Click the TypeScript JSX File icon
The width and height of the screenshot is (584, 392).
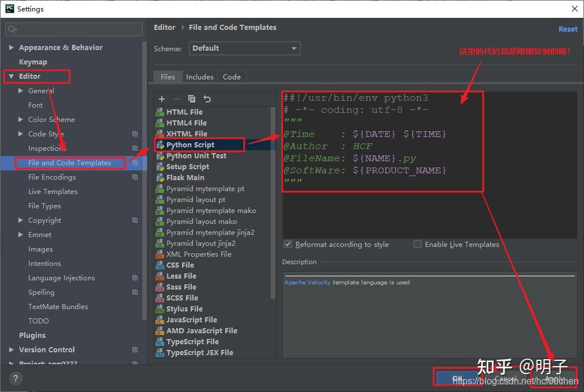[x=160, y=352]
